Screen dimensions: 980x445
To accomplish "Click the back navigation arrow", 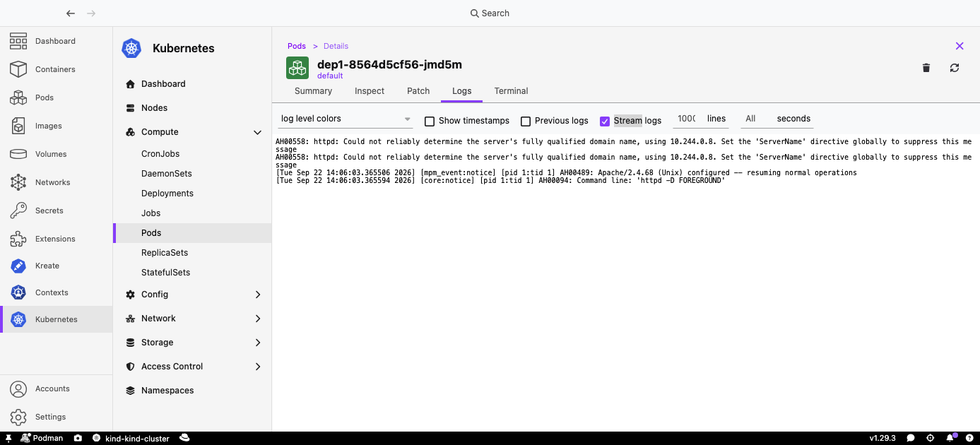I will click(70, 13).
